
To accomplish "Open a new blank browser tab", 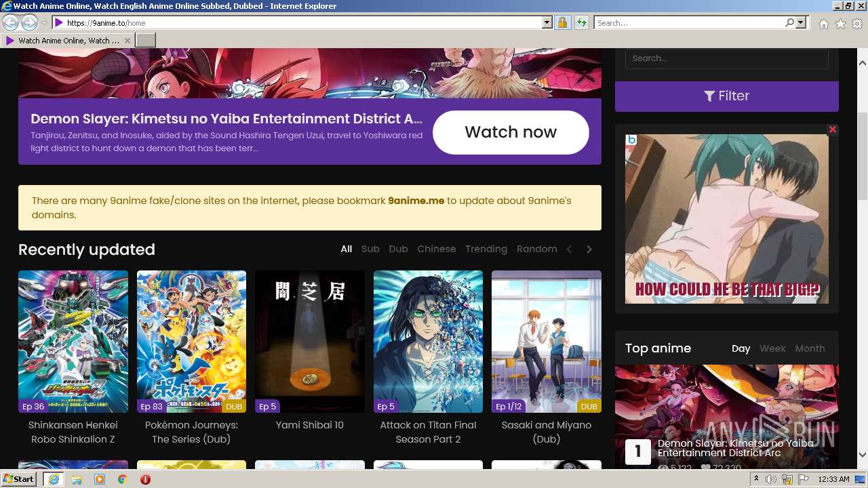I will (146, 41).
